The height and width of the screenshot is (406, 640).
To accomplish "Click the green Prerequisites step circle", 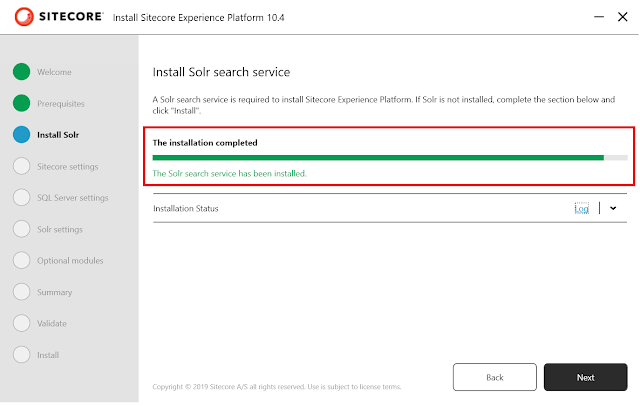I will [x=21, y=103].
